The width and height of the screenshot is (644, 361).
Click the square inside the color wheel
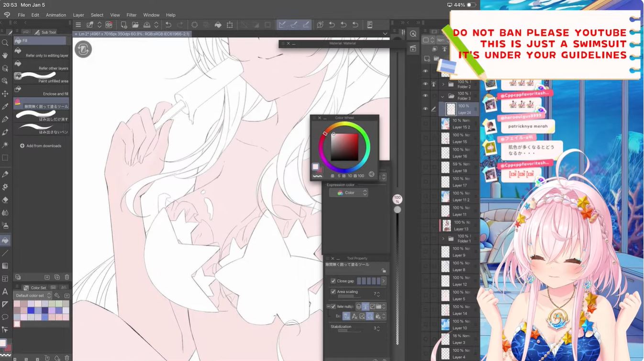344,147
